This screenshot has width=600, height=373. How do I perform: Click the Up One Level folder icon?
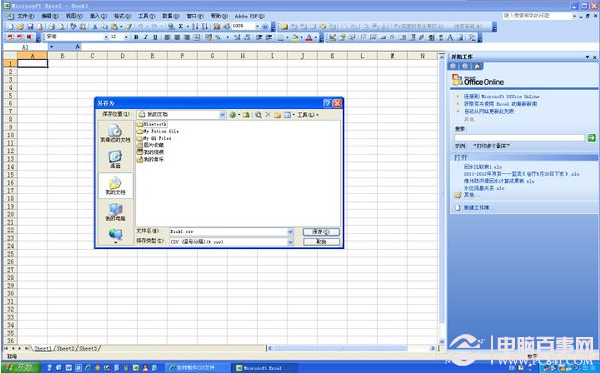[246, 115]
